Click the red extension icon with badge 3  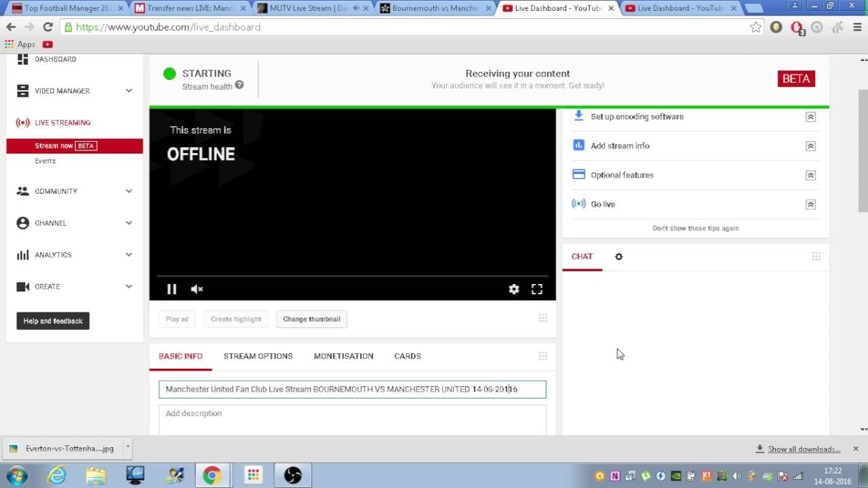(x=797, y=27)
